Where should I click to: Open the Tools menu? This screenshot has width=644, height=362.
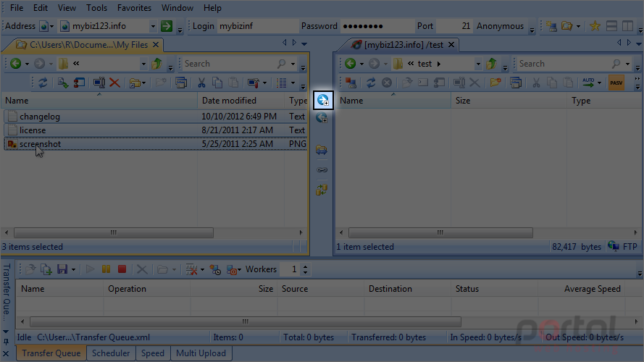96,8
